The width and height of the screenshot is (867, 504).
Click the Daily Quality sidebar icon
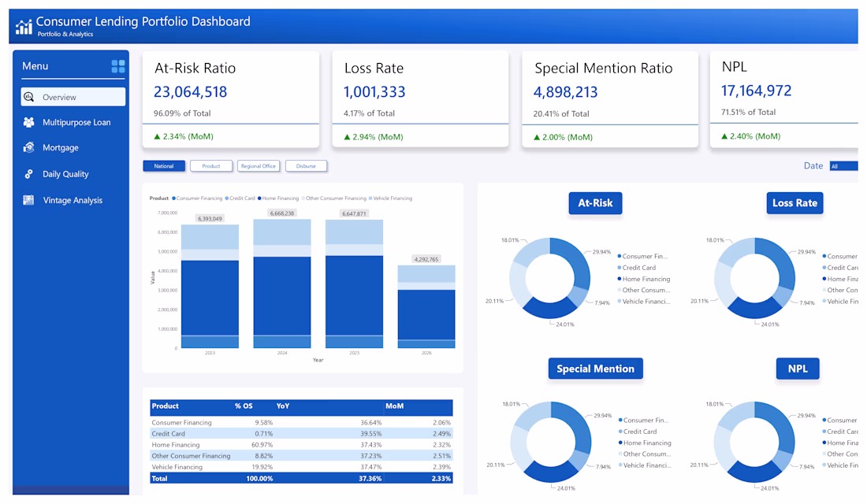point(28,174)
